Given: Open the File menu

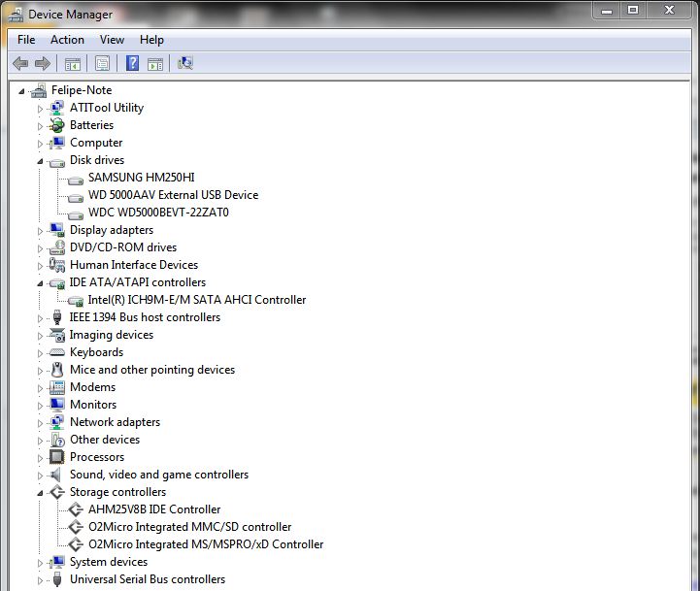Looking at the screenshot, I should pyautogui.click(x=26, y=40).
